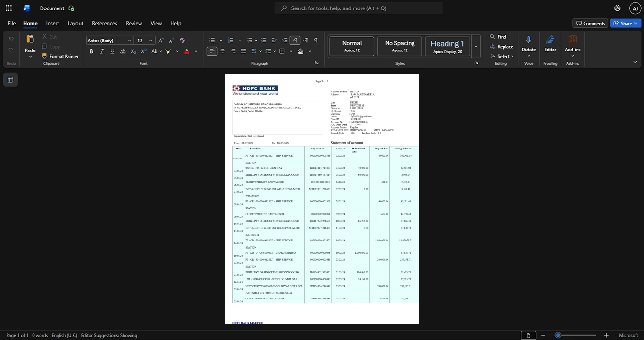Open the AJ account profile

(x=635, y=8)
